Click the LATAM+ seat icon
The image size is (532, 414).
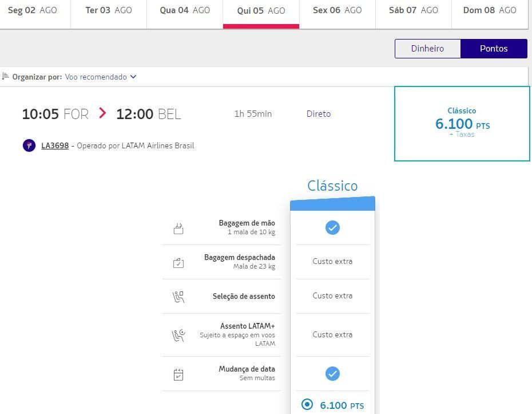pyautogui.click(x=178, y=336)
